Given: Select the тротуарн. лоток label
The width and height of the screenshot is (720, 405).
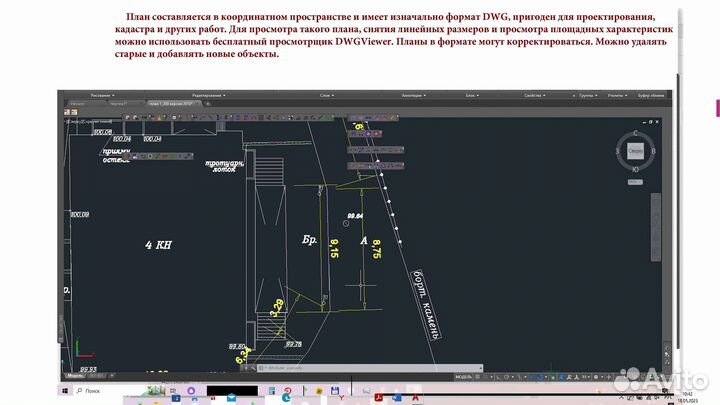Looking at the screenshot, I should (x=224, y=166).
